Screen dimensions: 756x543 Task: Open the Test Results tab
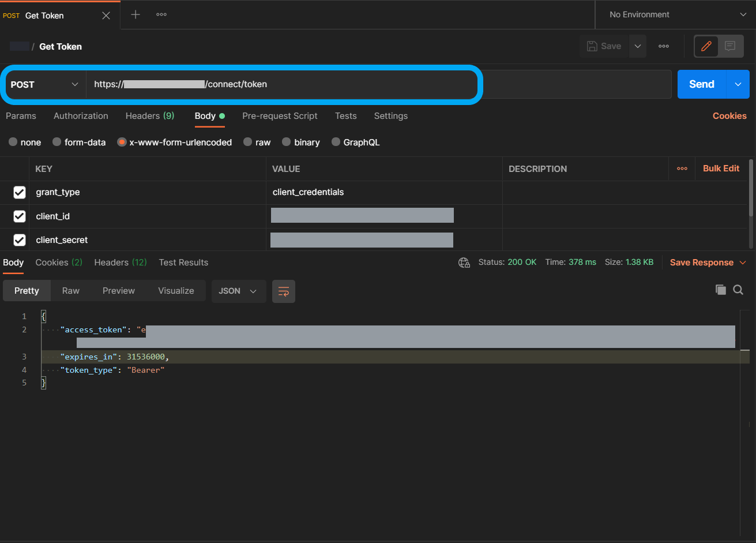(183, 262)
